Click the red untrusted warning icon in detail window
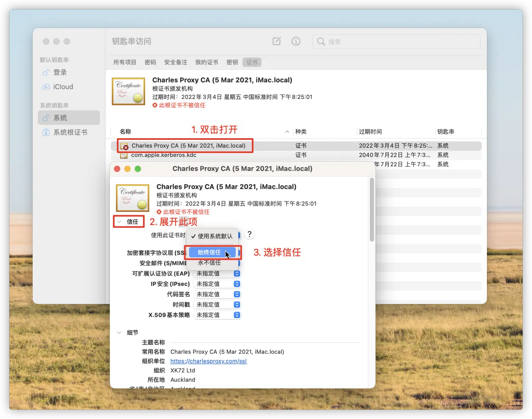This screenshot has width=532, height=419. [159, 212]
